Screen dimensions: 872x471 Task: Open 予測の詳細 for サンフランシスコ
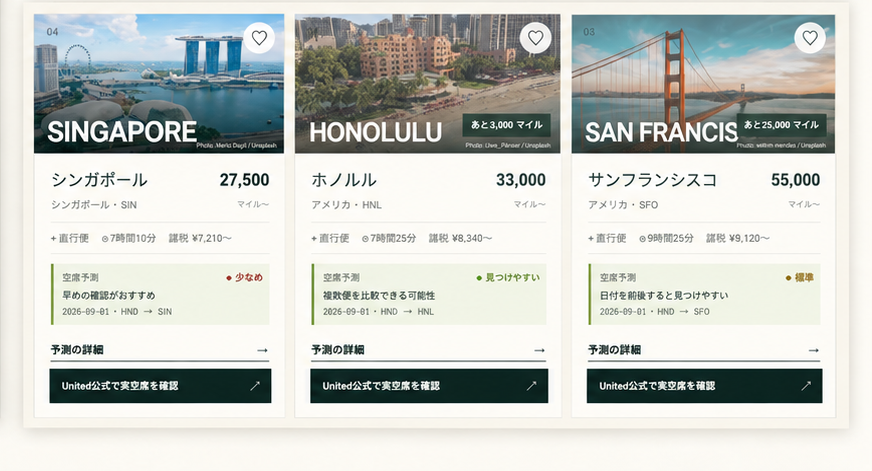coord(703,350)
